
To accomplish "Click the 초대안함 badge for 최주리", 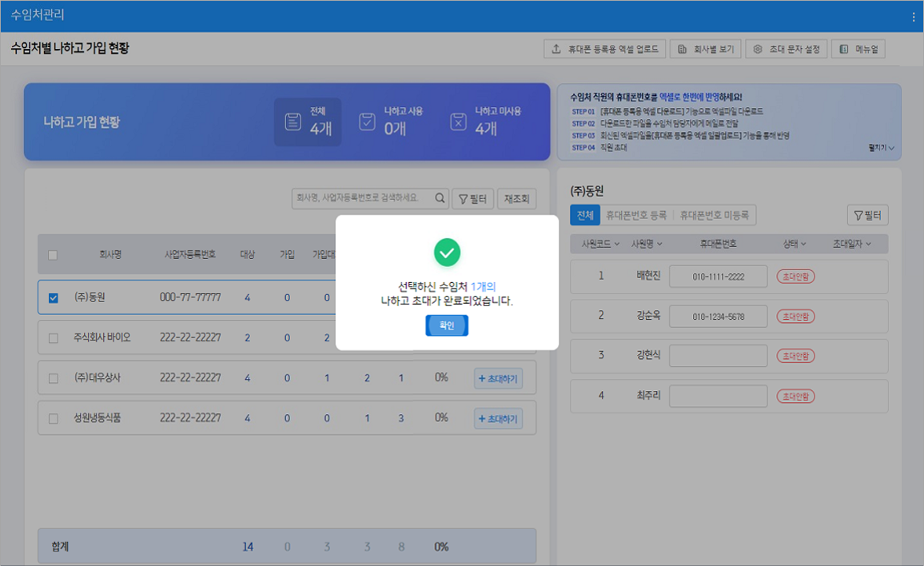I will 795,397.
